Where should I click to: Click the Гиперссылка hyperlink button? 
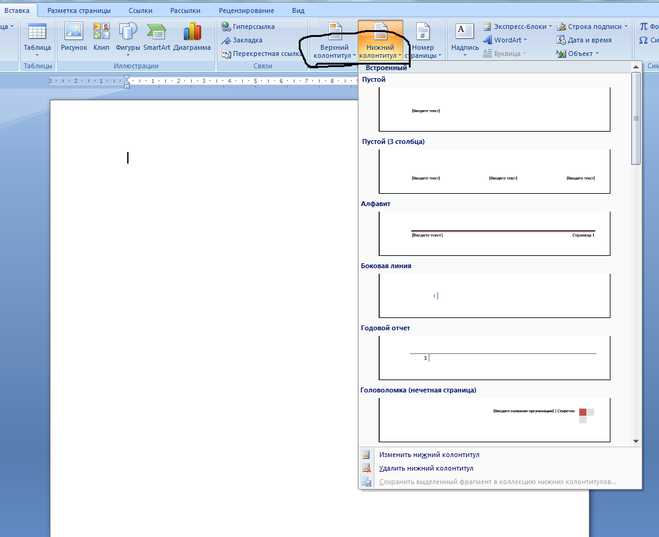[x=248, y=27]
